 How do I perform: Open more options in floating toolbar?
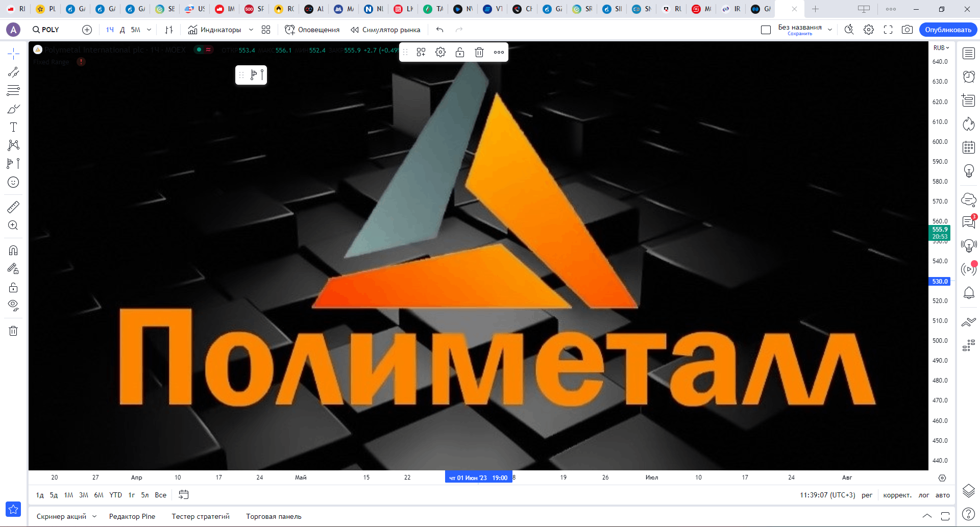tap(499, 52)
